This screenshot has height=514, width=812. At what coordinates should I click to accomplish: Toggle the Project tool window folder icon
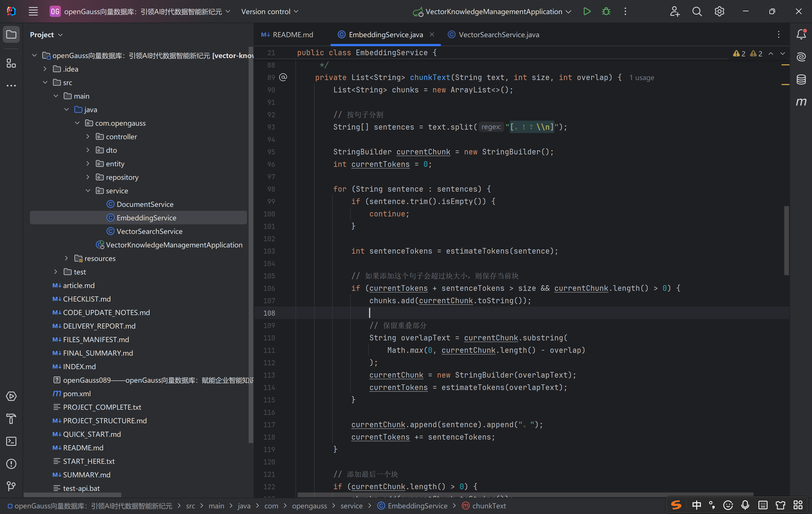pyautogui.click(x=11, y=34)
